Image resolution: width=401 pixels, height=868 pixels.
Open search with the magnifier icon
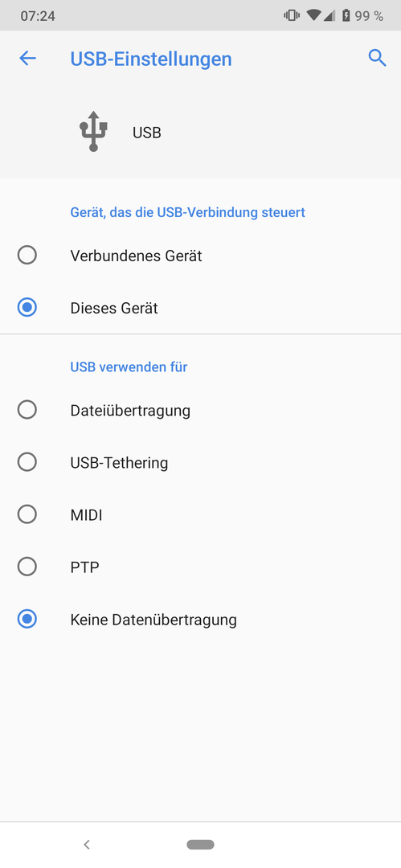pyautogui.click(x=377, y=58)
